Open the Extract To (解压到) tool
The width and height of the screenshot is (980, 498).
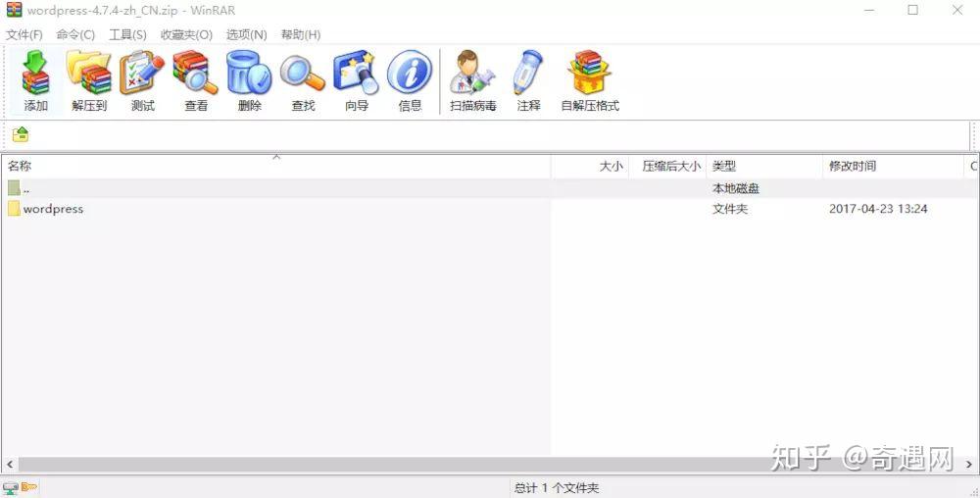tap(89, 81)
